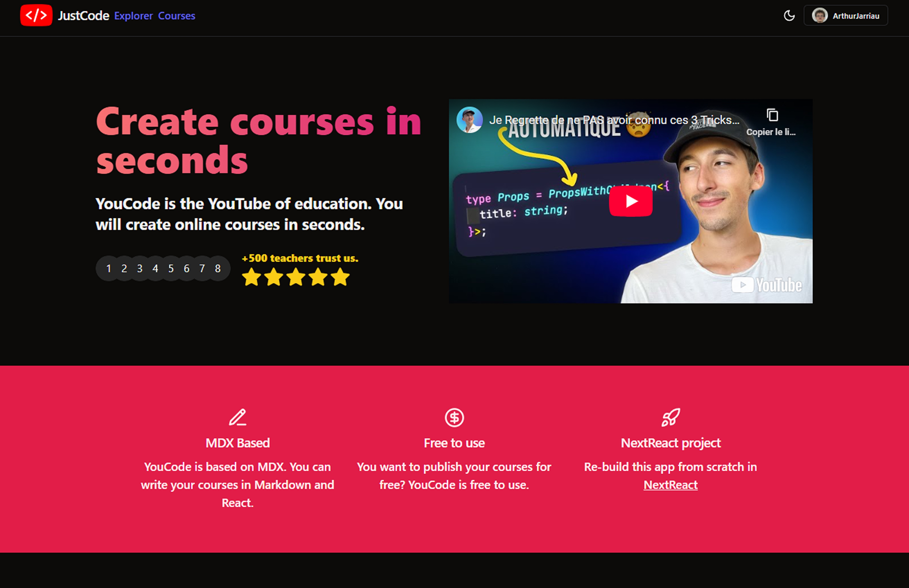Click teacher avatar number 6

[187, 268]
